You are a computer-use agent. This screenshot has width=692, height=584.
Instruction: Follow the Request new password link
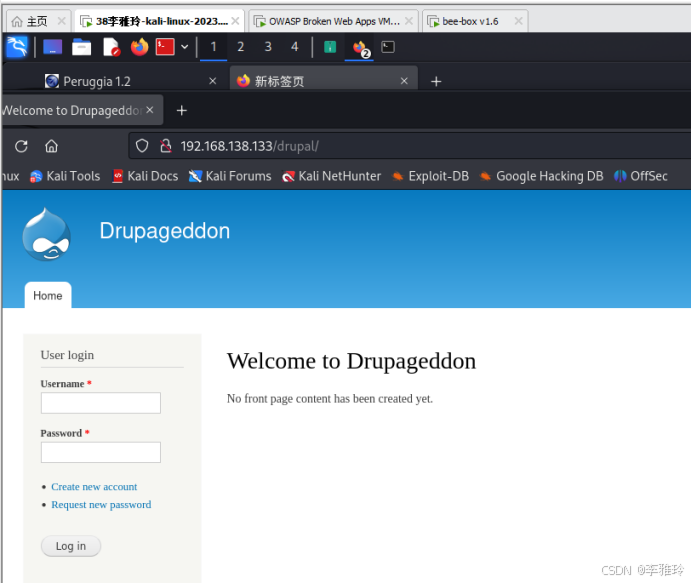(101, 505)
